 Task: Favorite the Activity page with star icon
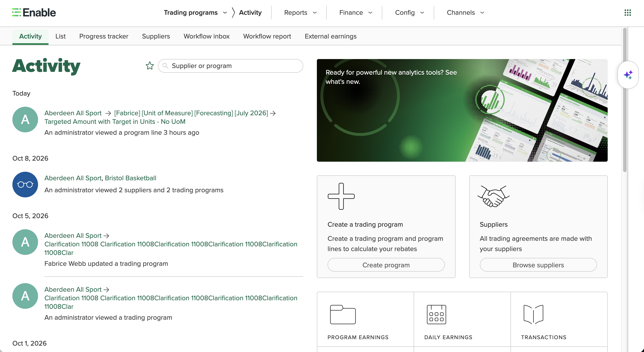(150, 66)
